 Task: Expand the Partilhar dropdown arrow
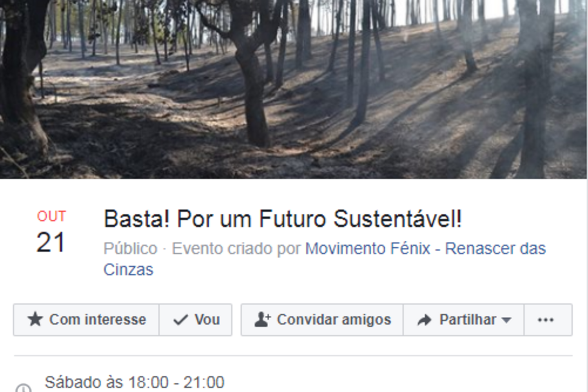coord(506,320)
